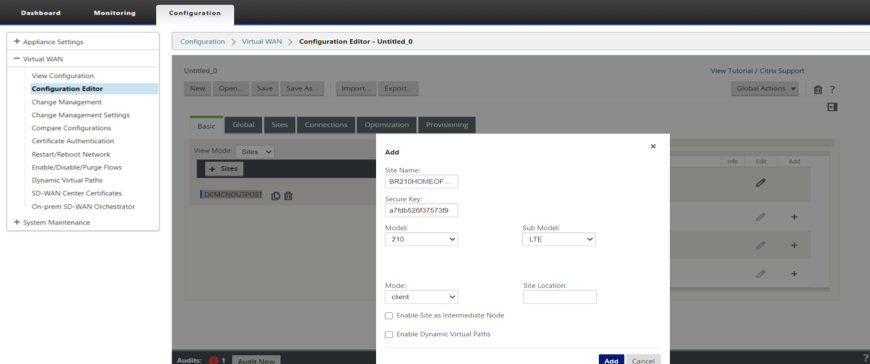This screenshot has width=870, height=364.
Task: Open the Connections tab
Action: 326,125
